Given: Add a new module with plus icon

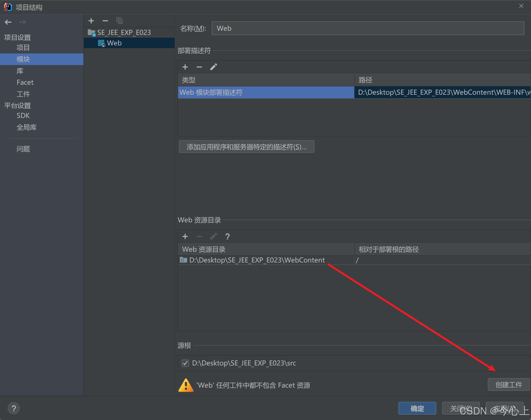Looking at the screenshot, I should [91, 21].
